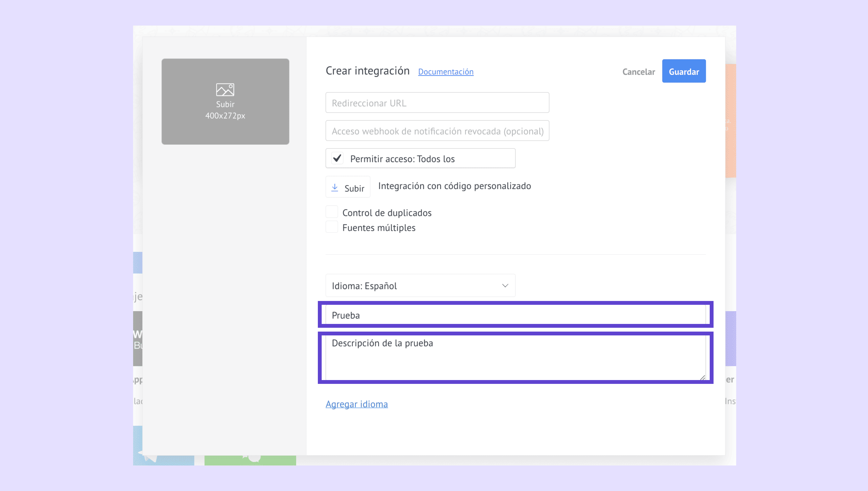Screen dimensions: 868x491
Task: Click the image upload placeholder icon
Action: pos(225,90)
